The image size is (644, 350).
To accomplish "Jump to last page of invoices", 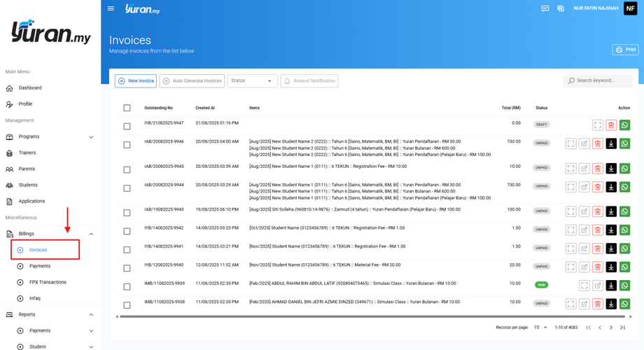I will click(622, 328).
